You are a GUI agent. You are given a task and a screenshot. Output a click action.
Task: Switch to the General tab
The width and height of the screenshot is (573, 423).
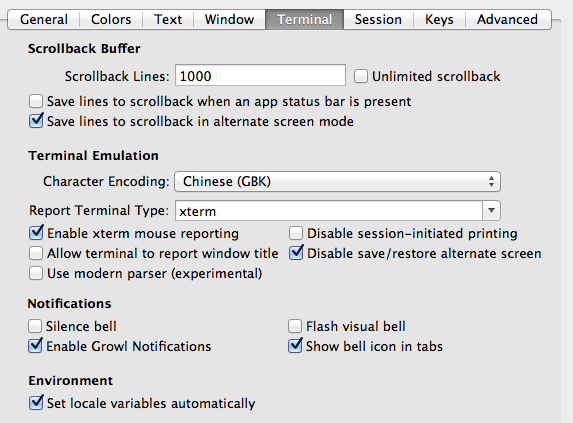click(43, 19)
